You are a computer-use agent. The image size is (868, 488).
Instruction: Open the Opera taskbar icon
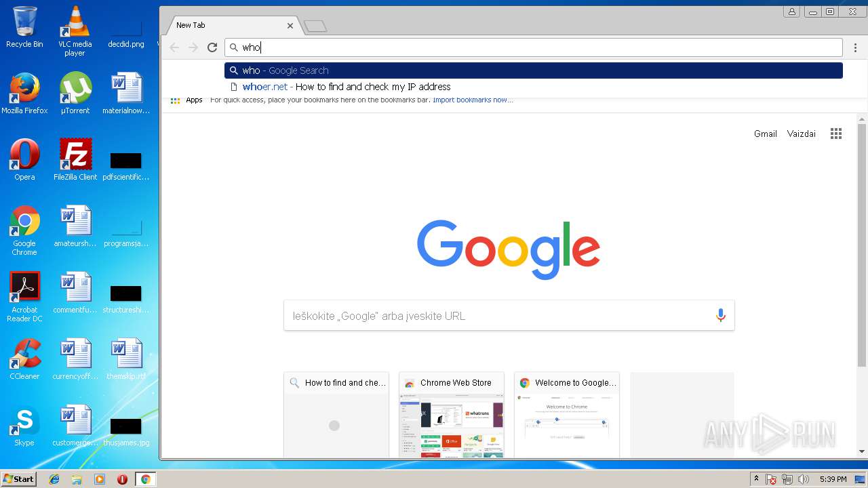point(122,479)
